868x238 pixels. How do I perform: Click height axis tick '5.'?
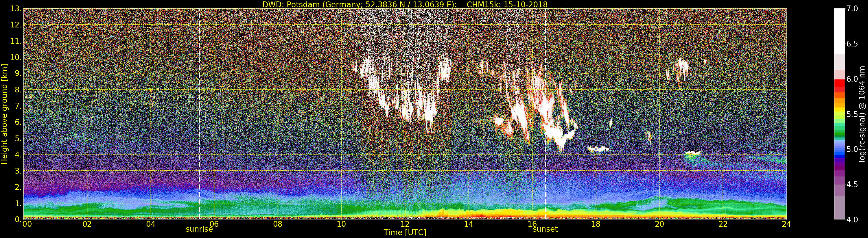19,138
